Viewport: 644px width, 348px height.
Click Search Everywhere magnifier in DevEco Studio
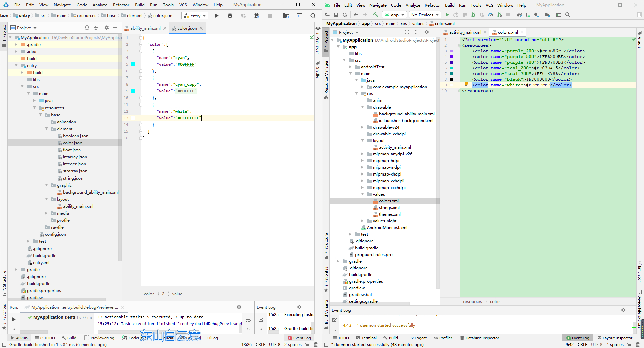[x=313, y=16]
